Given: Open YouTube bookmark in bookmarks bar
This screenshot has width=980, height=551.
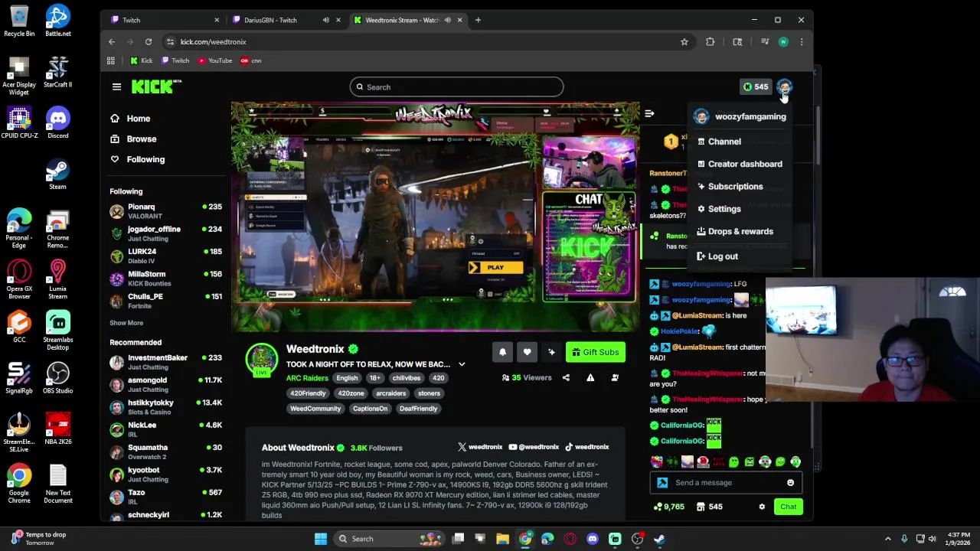Looking at the screenshot, I should [214, 60].
